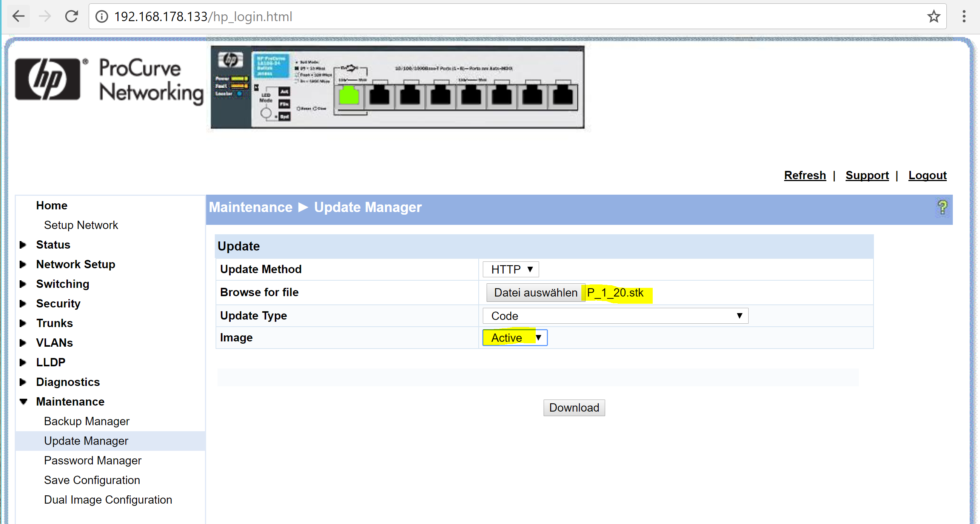Expand the Status menu section
Screen dimensions: 980x524
(53, 244)
